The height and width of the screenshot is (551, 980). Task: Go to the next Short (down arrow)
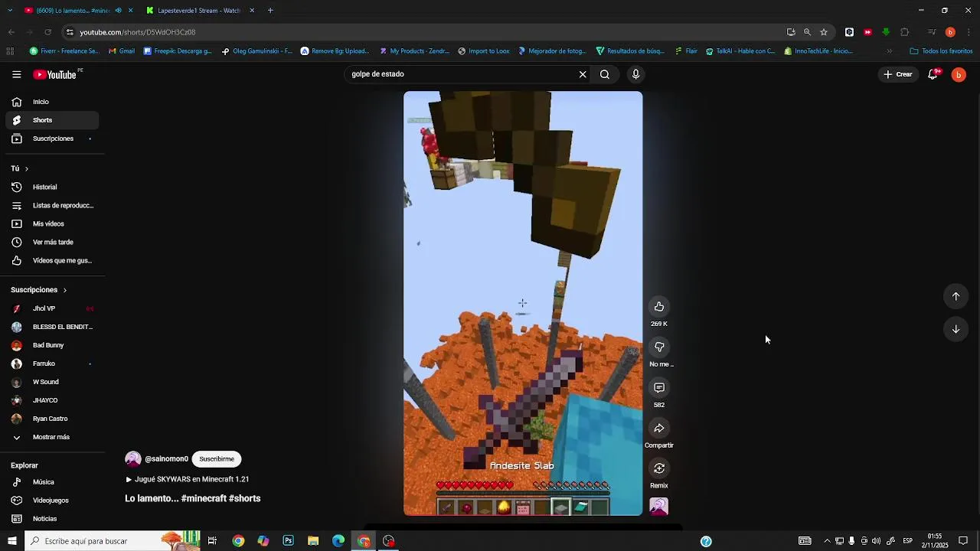click(955, 329)
